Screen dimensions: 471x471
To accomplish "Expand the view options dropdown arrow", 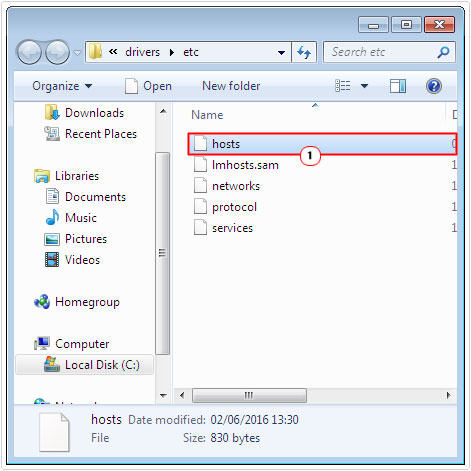I will coord(364,86).
